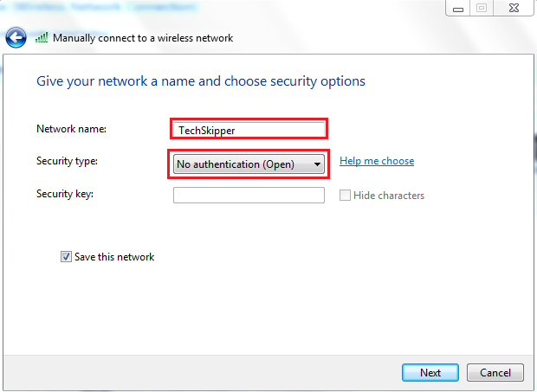Click the Network name text field
Image resolution: width=537 pixels, height=392 pixels.
pos(249,130)
